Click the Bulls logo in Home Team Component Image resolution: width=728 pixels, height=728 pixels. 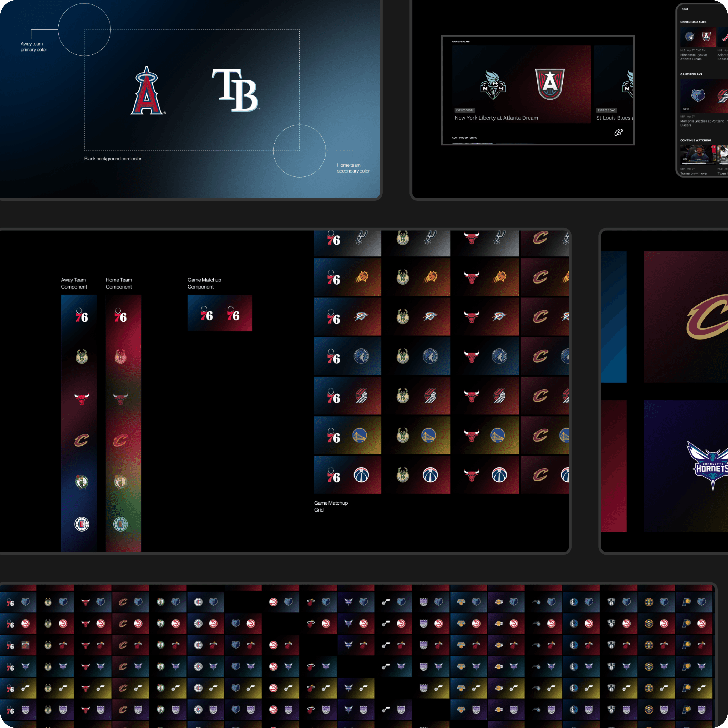(x=120, y=398)
